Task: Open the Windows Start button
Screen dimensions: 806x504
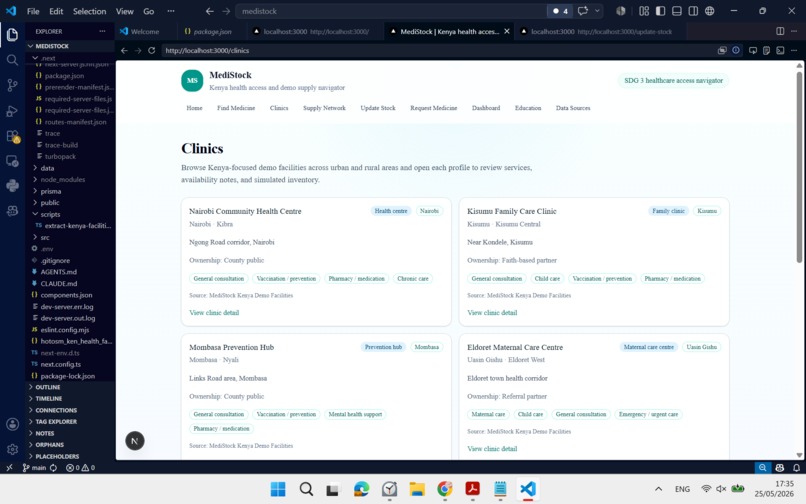Action: 278,489
